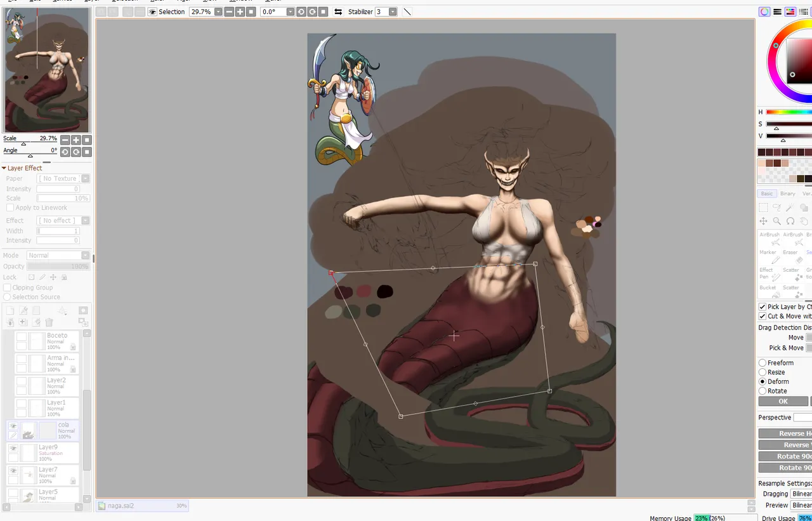Click the top toolbar zoom-in plus button
The height and width of the screenshot is (521, 812).
point(240,11)
